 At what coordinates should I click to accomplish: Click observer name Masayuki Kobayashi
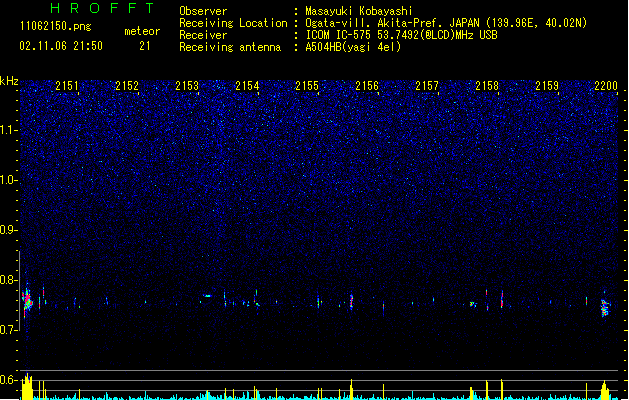pyautogui.click(x=359, y=11)
